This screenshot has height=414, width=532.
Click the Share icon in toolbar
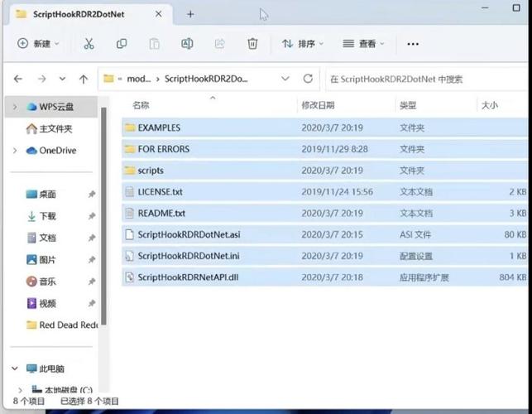pos(220,44)
